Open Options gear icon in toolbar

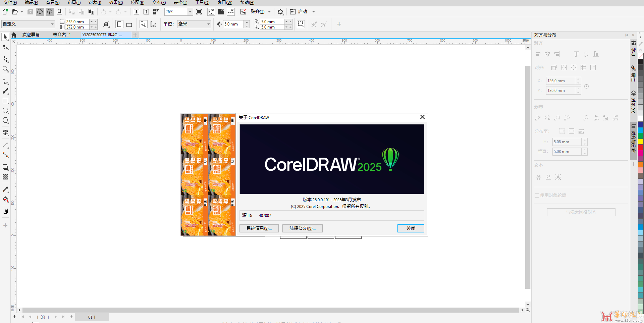pos(280,12)
